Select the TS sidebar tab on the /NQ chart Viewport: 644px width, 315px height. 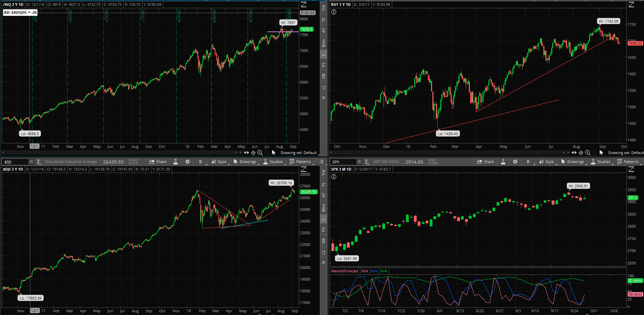pos(324,20)
